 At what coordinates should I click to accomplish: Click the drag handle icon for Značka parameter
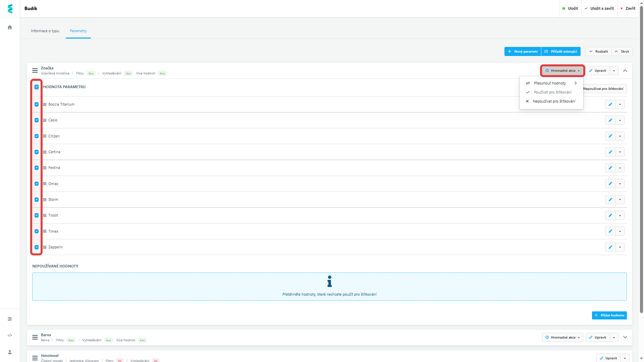[x=35, y=71]
